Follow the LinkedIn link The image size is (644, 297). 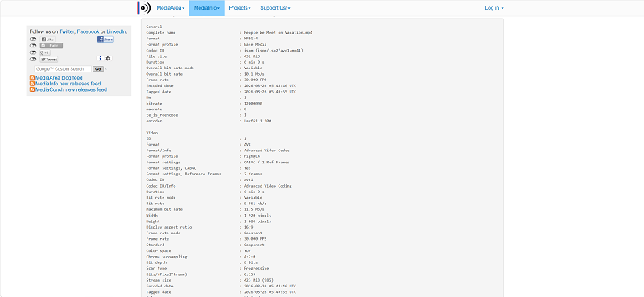pos(116,31)
